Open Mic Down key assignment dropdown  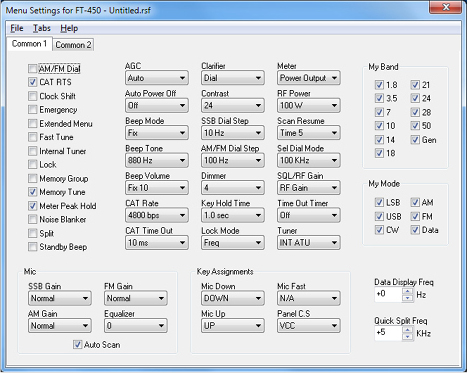[x=233, y=298]
